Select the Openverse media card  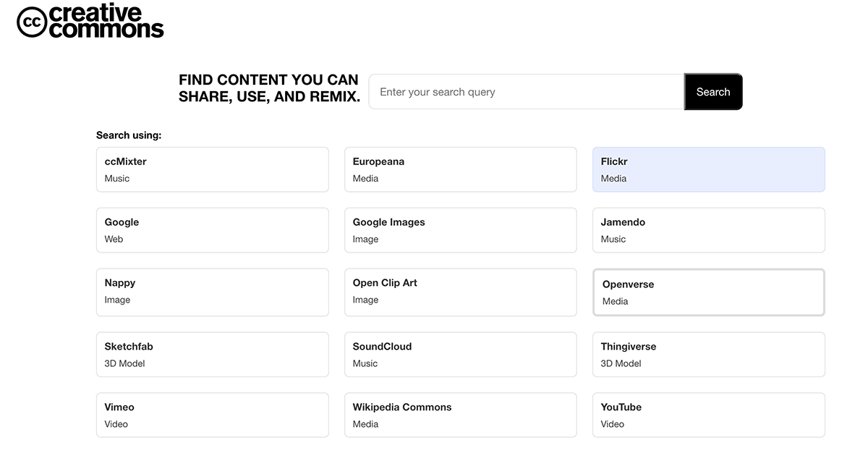click(708, 292)
